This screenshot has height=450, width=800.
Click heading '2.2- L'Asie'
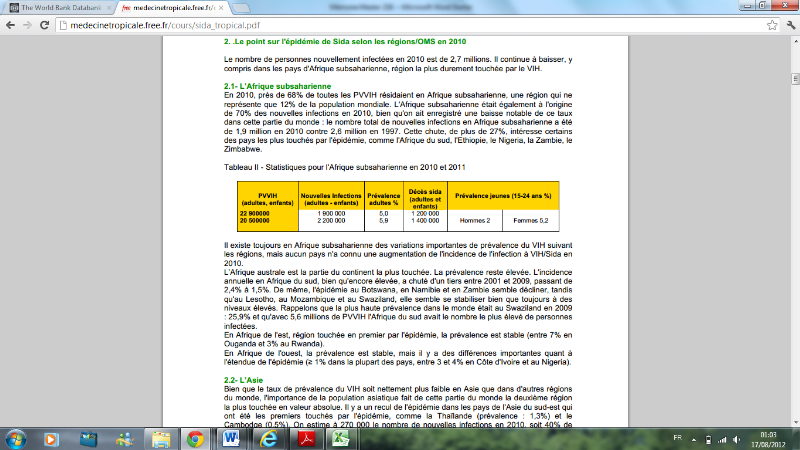click(243, 380)
